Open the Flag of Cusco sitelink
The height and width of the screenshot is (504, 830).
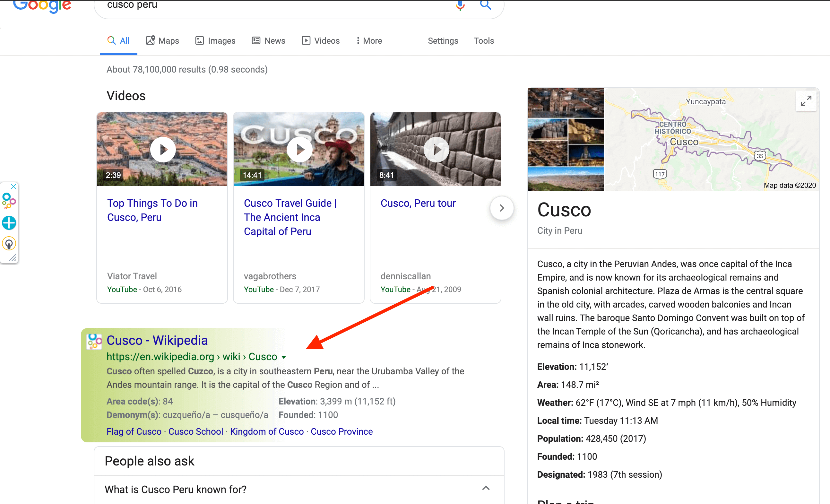[134, 431]
